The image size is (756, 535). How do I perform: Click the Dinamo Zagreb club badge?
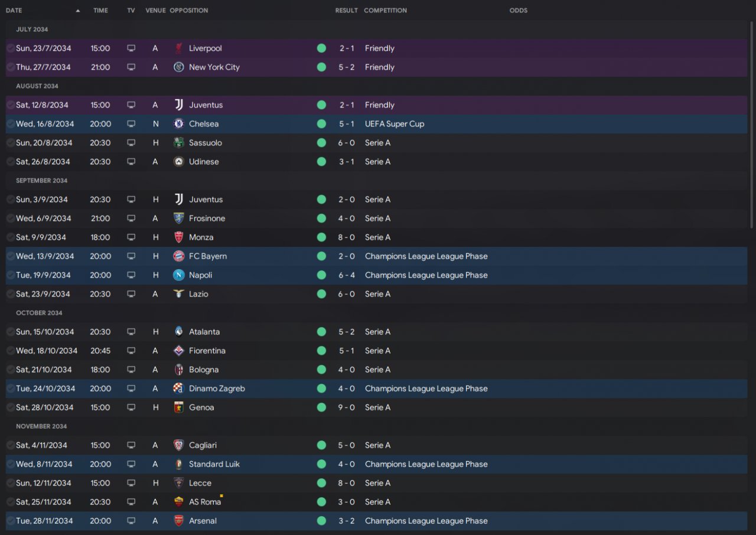pos(179,389)
